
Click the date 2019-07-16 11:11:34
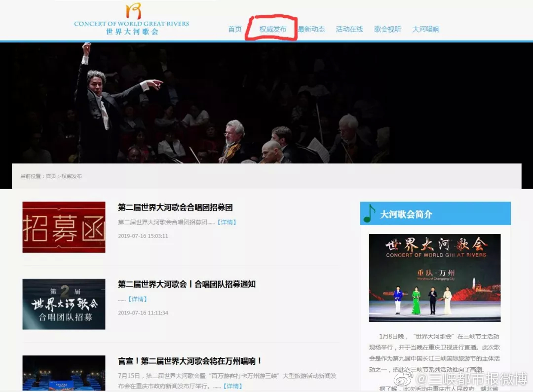pos(143,313)
